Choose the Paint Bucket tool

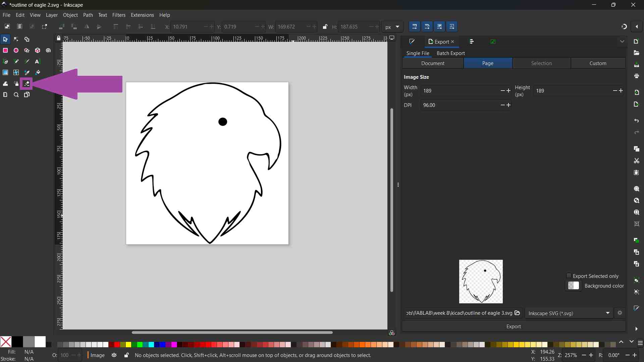38,73
